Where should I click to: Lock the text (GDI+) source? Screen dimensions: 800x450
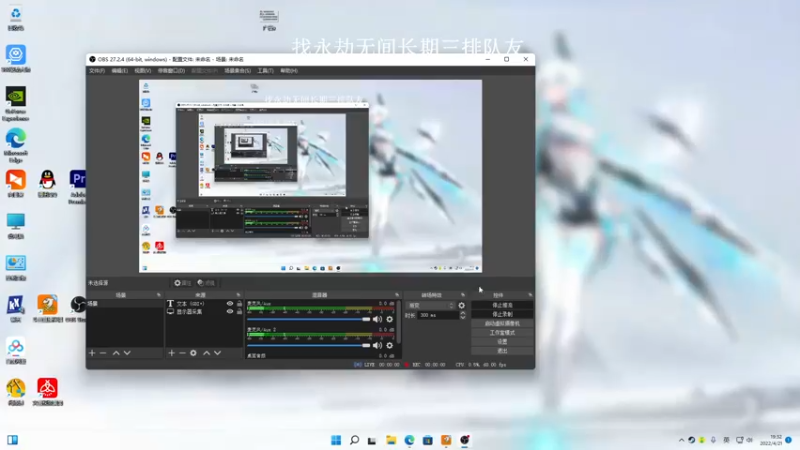239,304
